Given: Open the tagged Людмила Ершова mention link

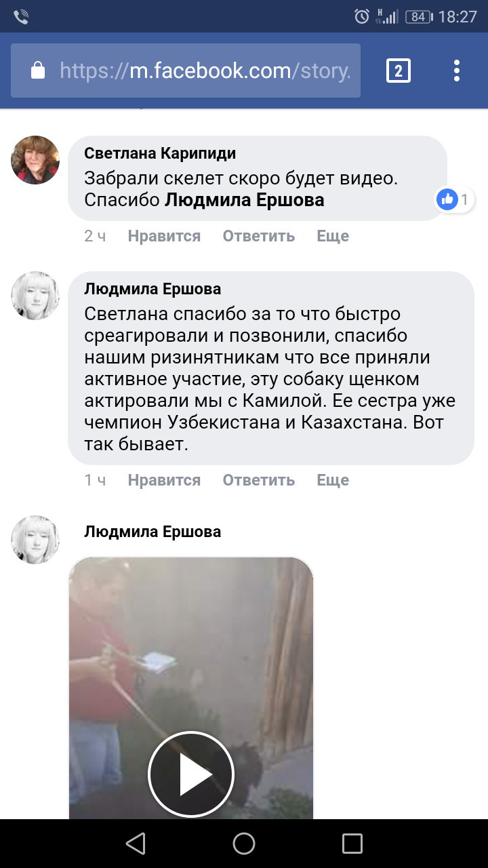Looking at the screenshot, I should point(245,200).
